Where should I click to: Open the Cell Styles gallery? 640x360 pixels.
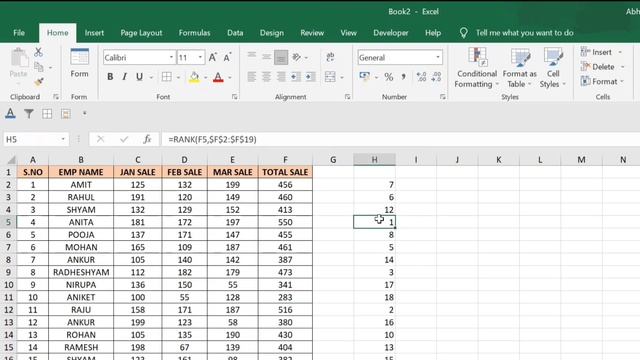point(553,68)
